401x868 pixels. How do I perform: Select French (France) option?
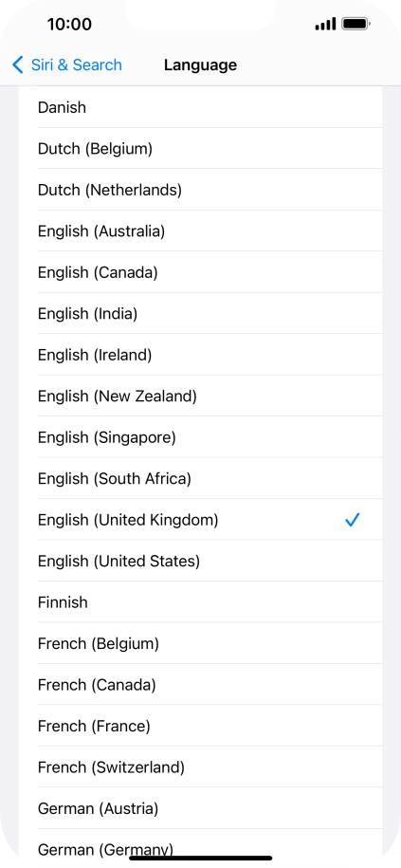[x=200, y=726]
